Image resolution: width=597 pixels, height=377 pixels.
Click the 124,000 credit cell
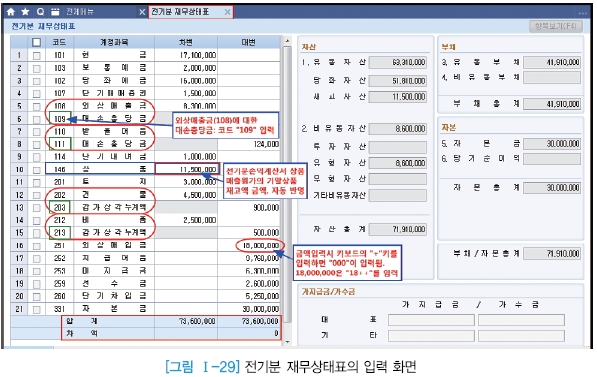pos(249,144)
